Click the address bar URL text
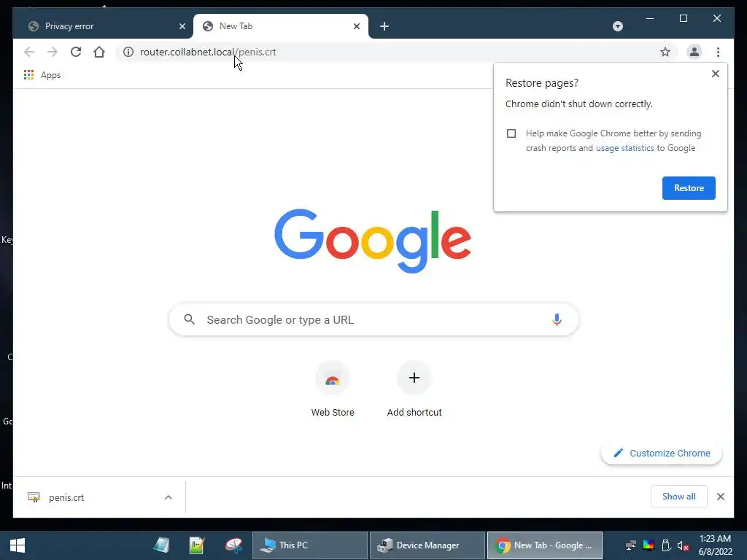Image resolution: width=747 pixels, height=560 pixels. (x=208, y=52)
